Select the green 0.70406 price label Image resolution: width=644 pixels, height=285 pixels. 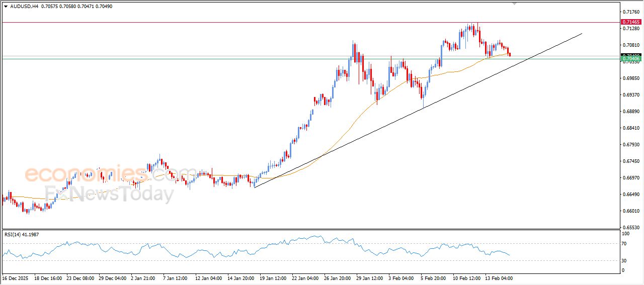coord(631,59)
